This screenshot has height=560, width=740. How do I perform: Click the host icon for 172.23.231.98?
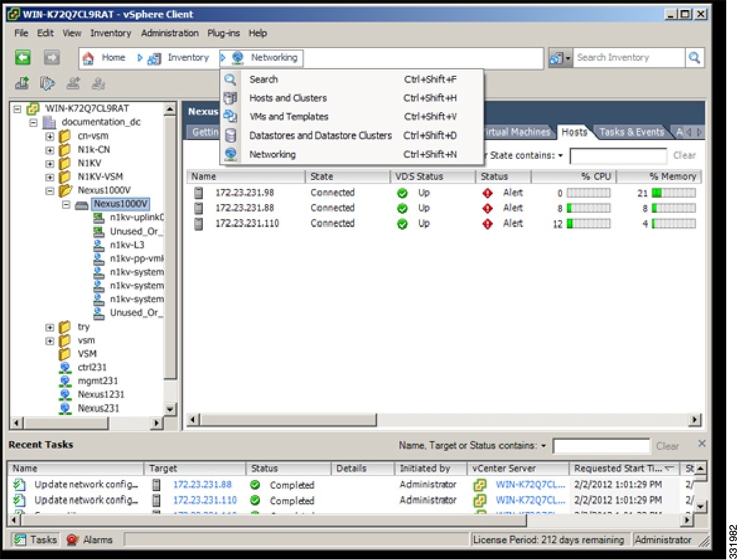[x=199, y=193]
